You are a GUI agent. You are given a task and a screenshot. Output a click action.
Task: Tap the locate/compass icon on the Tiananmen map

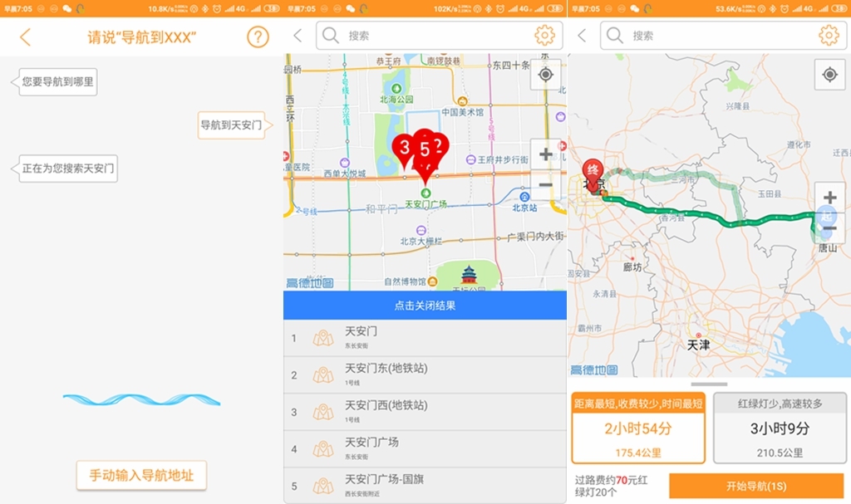click(546, 75)
